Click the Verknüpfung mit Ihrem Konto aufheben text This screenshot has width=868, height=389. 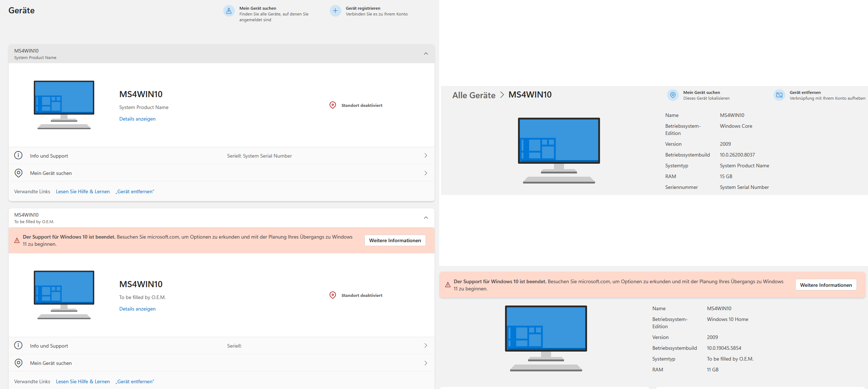point(827,98)
